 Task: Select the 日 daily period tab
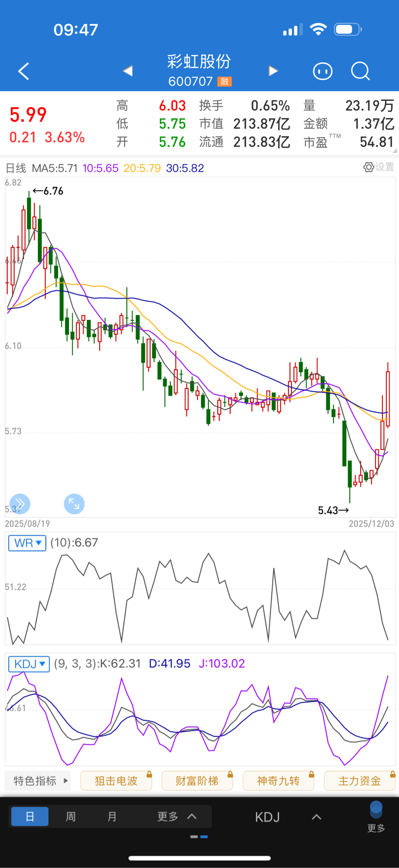(x=30, y=817)
